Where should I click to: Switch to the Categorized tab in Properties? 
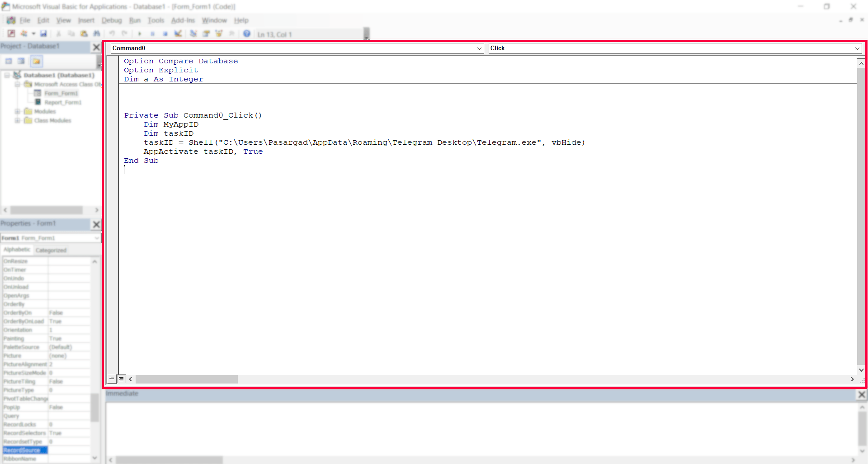51,250
